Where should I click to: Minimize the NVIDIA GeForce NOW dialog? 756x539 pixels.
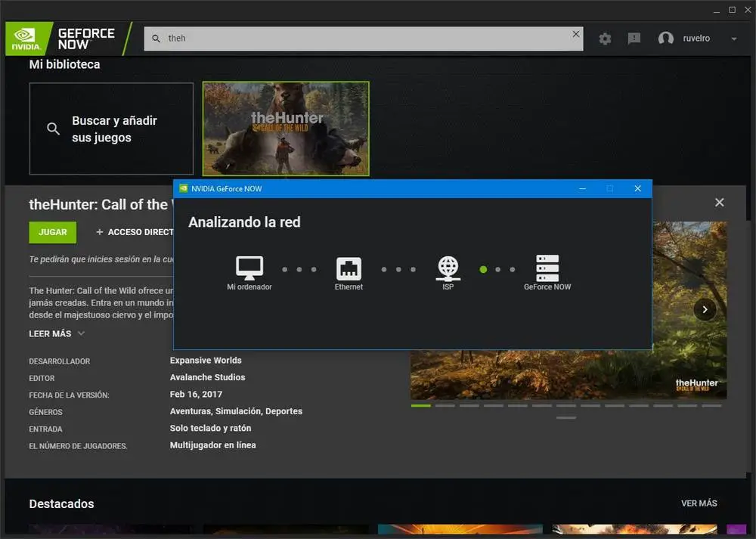coord(582,188)
